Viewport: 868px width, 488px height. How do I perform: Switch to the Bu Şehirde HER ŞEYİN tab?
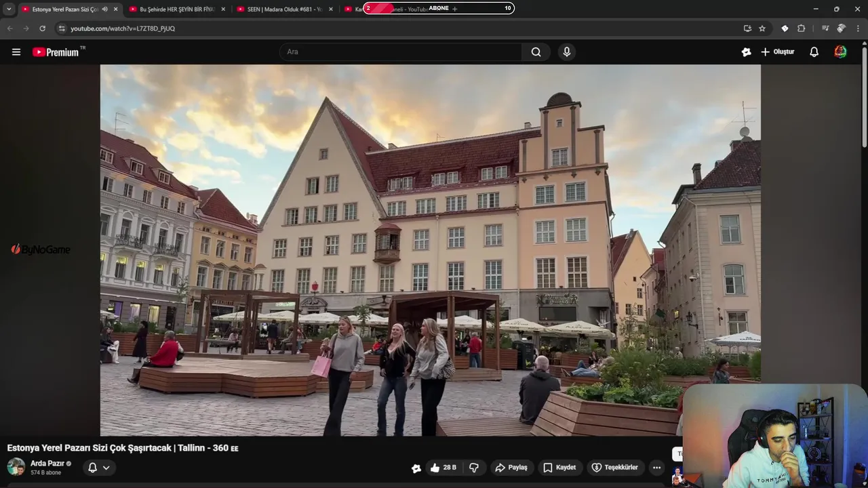click(x=177, y=9)
